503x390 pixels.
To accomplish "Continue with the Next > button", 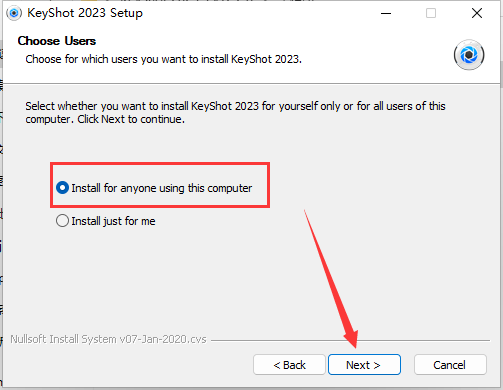I will click(x=364, y=365).
